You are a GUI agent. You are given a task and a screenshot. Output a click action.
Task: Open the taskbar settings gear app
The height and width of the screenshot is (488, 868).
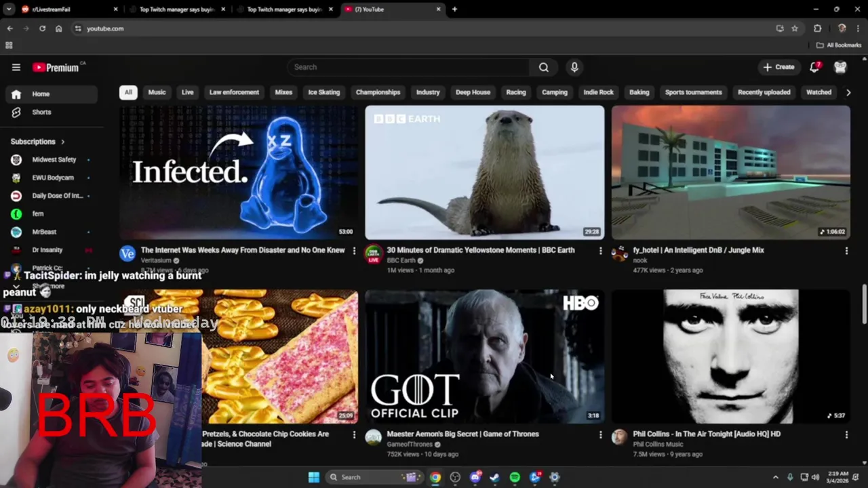[x=555, y=477]
